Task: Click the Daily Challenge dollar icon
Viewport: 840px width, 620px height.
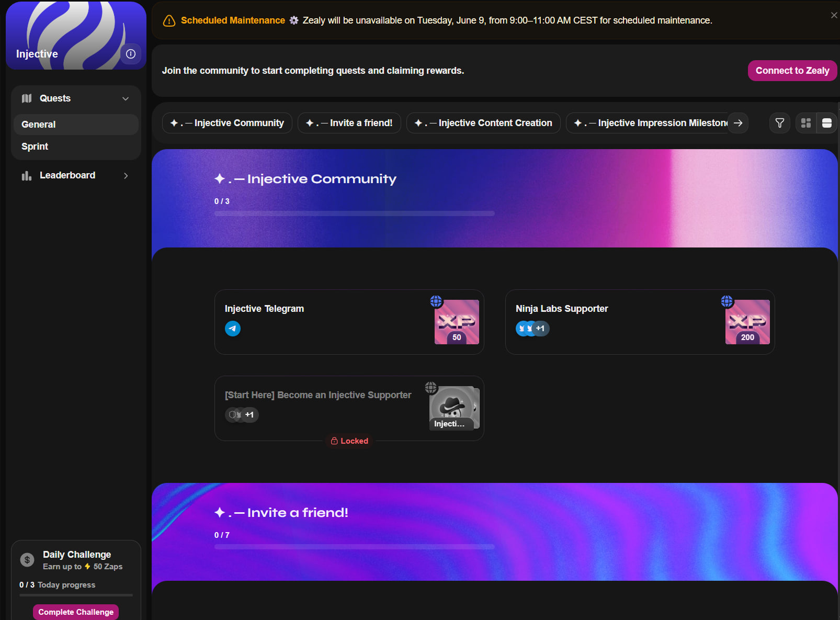Action: coord(27,560)
